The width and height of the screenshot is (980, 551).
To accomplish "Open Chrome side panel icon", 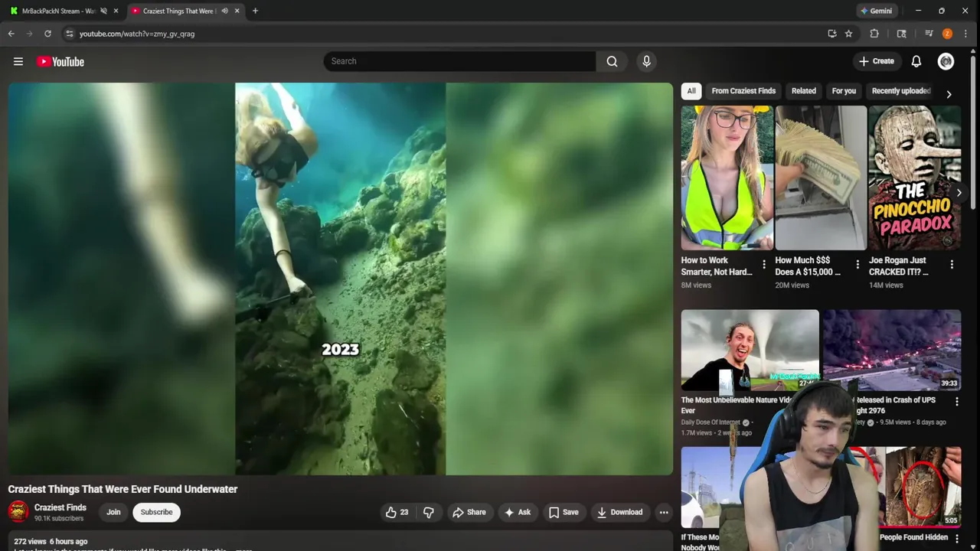I will pyautogui.click(x=901, y=34).
